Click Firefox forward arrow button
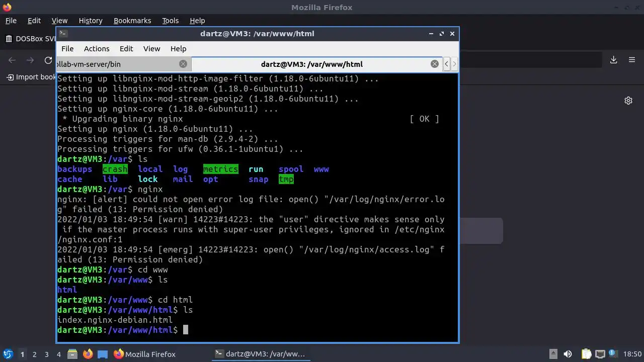Image resolution: width=644 pixels, height=362 pixels. click(30, 60)
